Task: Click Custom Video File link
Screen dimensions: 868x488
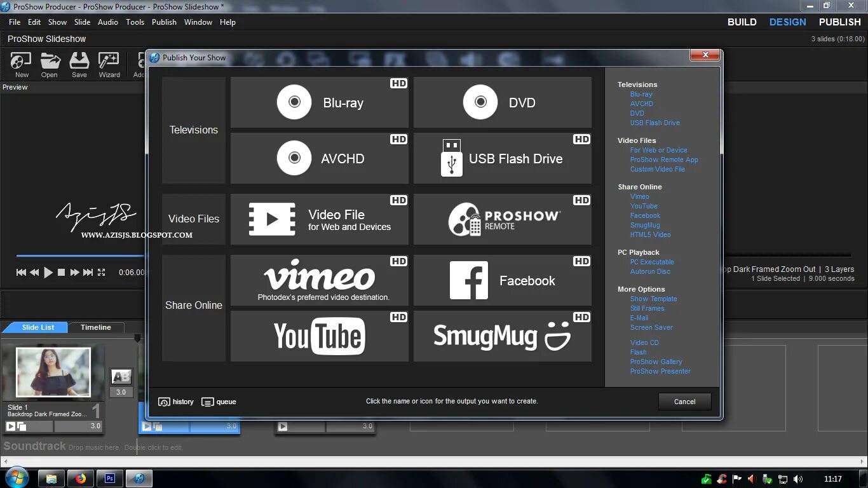Action: coord(657,169)
